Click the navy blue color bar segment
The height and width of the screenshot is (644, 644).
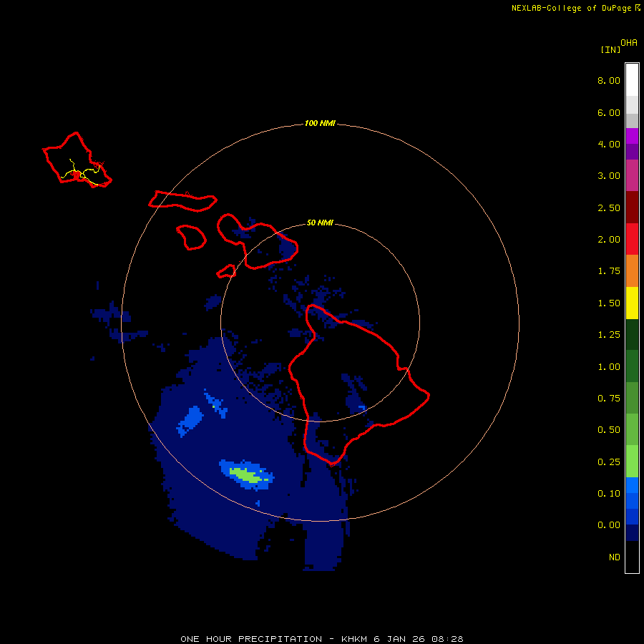[x=632, y=532]
